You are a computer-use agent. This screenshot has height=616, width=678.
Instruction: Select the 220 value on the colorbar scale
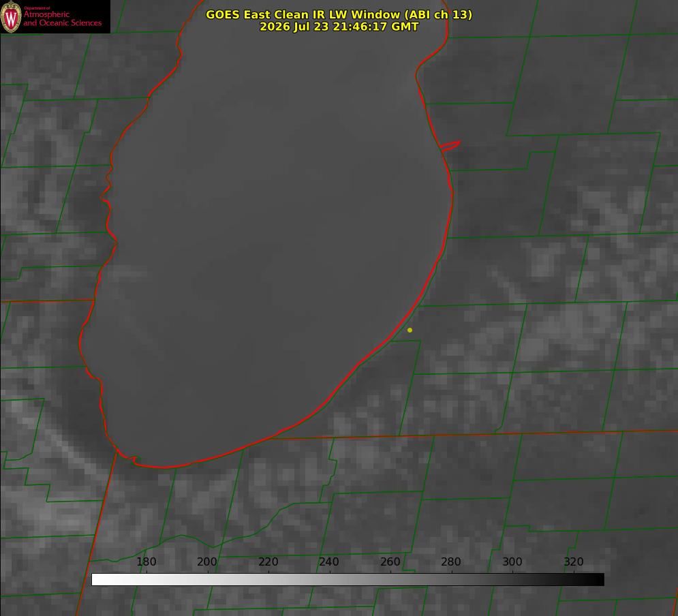click(268, 561)
